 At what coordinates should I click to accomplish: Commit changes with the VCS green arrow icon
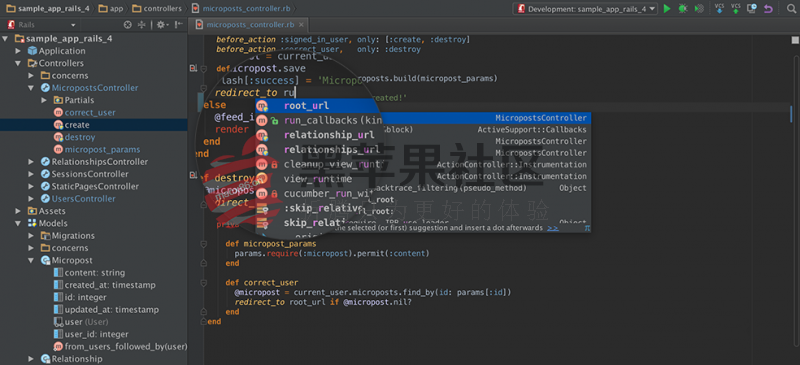735,8
